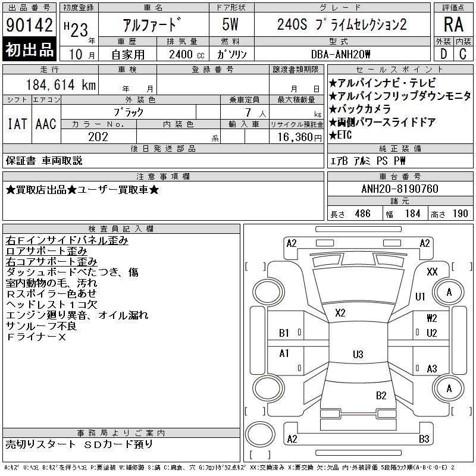Select the color number 202 field
Image resolution: width=476 pixels, height=476 pixels.
tap(98, 137)
